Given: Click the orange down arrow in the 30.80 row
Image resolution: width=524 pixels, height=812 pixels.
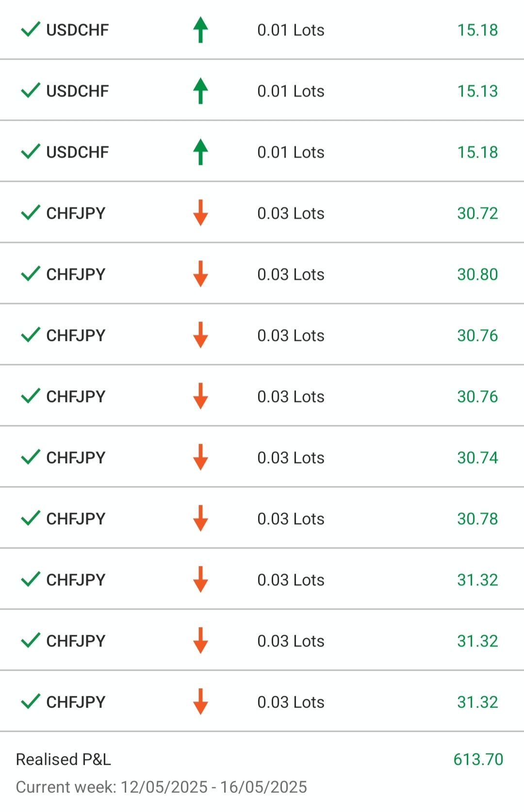Looking at the screenshot, I should [200, 274].
